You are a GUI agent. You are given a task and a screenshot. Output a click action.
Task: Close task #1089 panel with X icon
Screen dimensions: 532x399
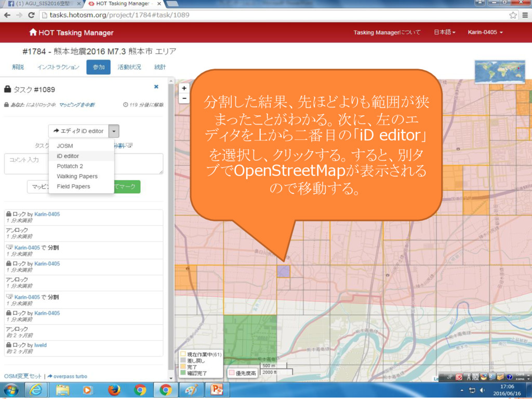(x=156, y=87)
